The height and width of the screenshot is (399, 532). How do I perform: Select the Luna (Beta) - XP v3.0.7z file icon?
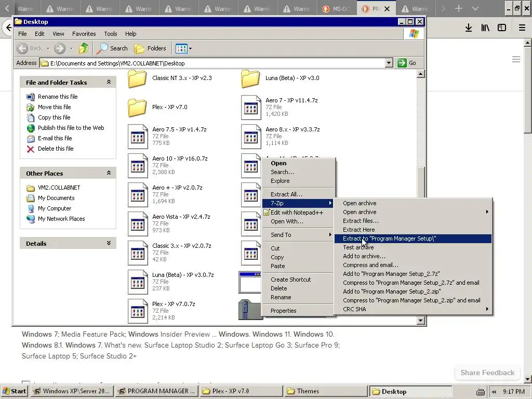point(138,282)
